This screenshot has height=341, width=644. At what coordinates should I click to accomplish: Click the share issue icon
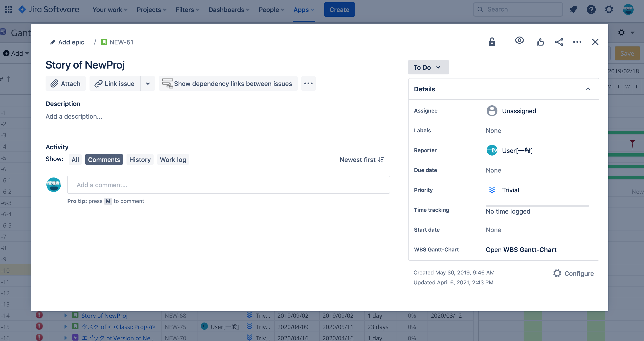pos(559,42)
